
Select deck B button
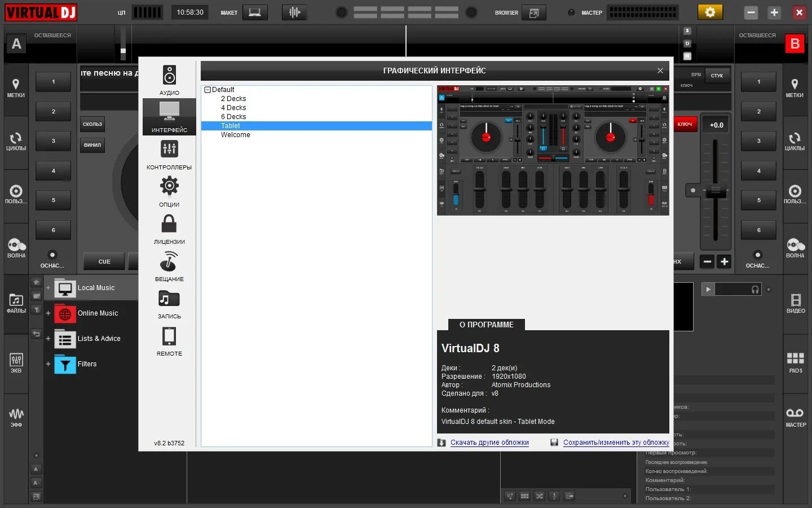click(x=795, y=44)
